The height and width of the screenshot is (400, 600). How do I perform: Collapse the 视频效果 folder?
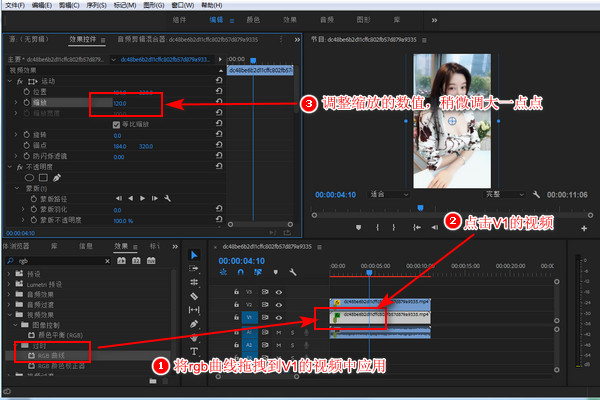coord(9,315)
